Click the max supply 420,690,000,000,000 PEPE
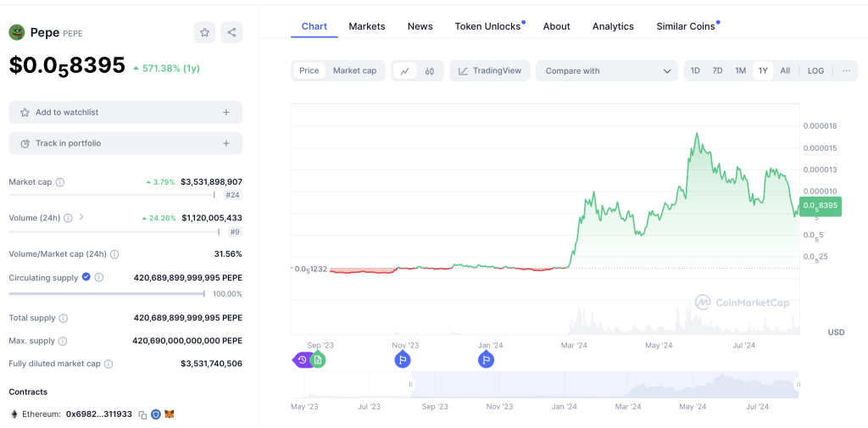This screenshot has height=428, width=868. [x=187, y=341]
